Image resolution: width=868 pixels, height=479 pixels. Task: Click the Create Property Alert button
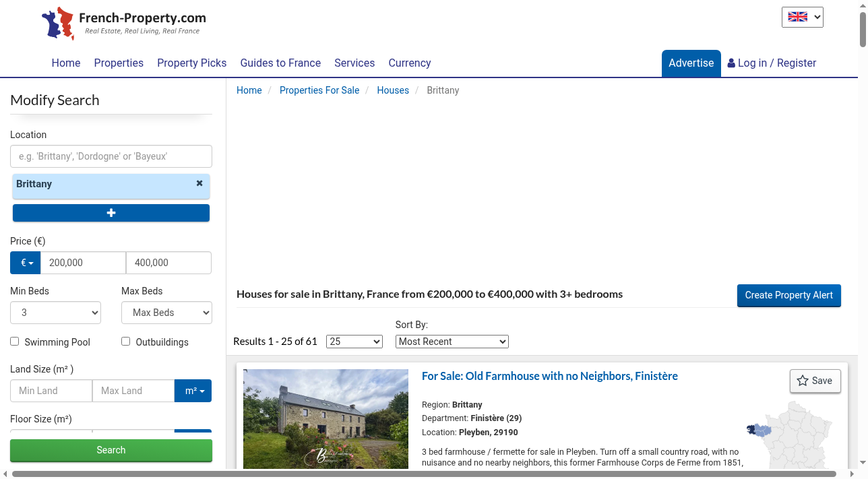789,295
